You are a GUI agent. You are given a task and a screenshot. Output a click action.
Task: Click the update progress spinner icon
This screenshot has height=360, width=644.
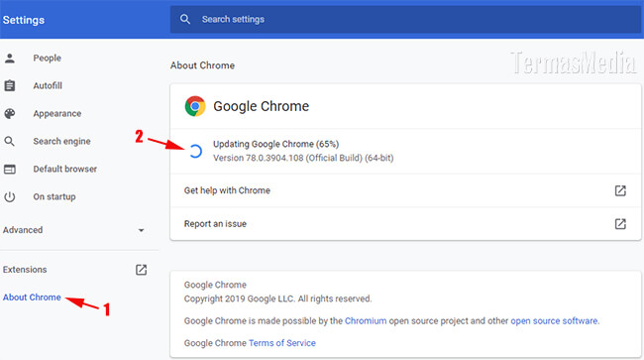coord(196,151)
